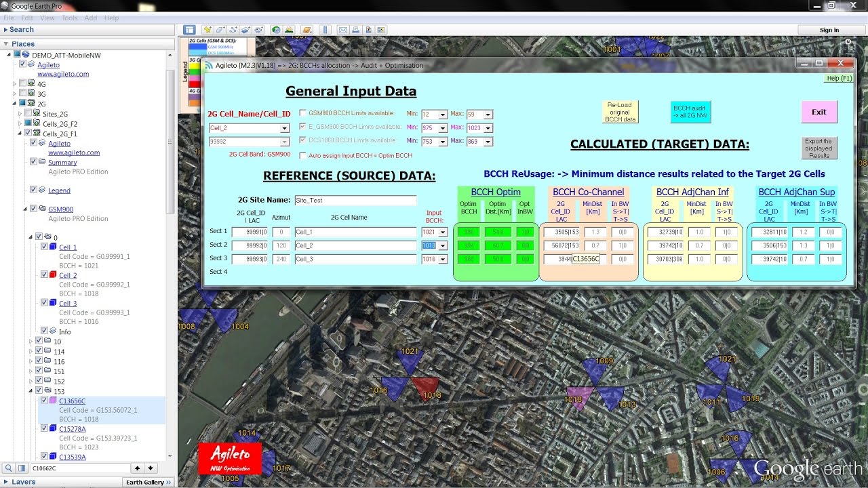The height and width of the screenshot is (488, 868).
Task: Open the GSM900 Min 12 dropdown
Action: 443,115
